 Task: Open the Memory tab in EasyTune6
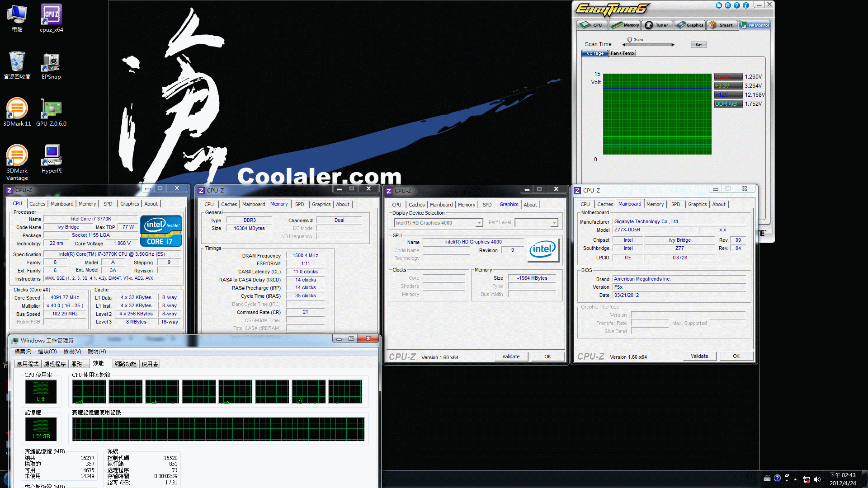pyautogui.click(x=625, y=25)
